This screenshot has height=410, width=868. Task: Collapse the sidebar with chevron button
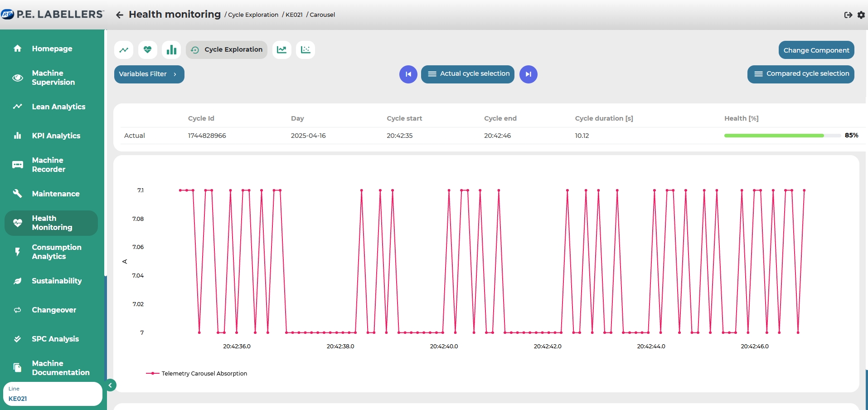pyautogui.click(x=110, y=385)
